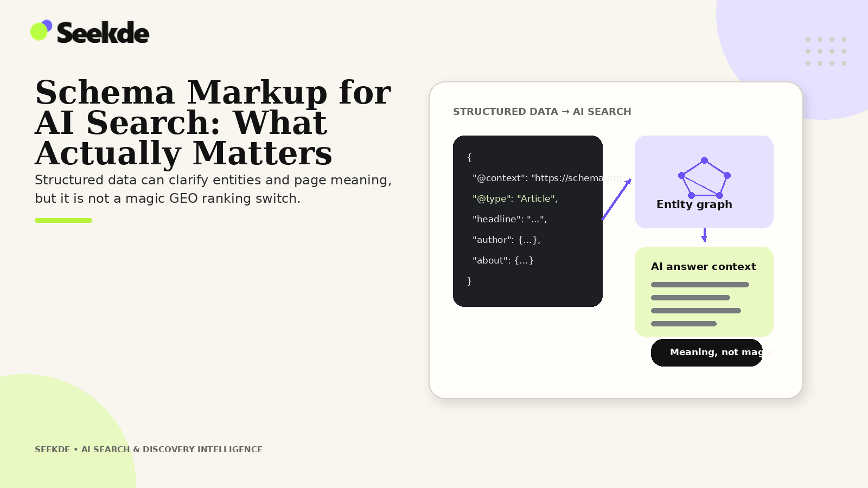Click the "Entity graph" label
This screenshot has height=488, width=868.
point(694,204)
